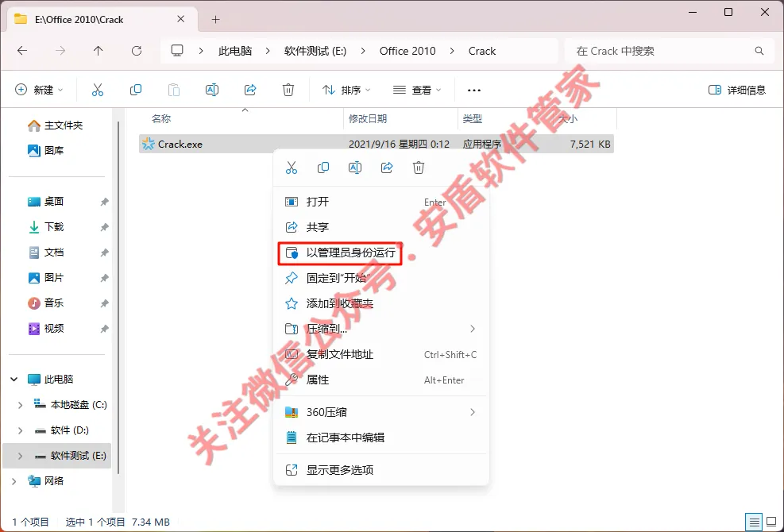Choose 显示更多选项 in the context menu
This screenshot has width=784, height=532.
(x=381, y=470)
